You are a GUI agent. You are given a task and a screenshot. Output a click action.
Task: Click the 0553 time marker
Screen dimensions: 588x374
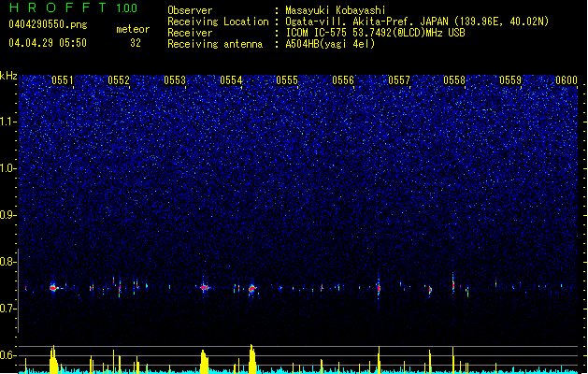click(x=175, y=80)
